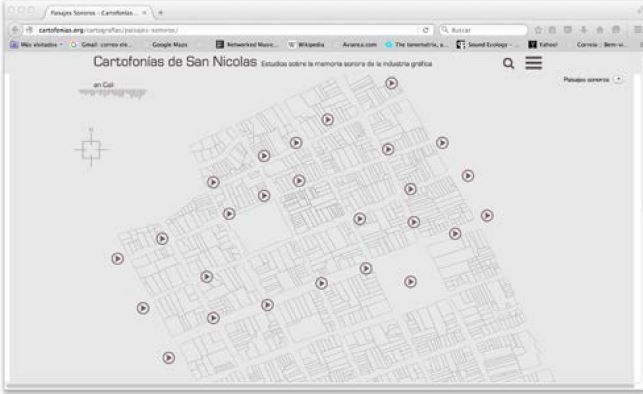The image size is (643, 394).
Task: Play the marker inside the large empty square block
Action: click(x=410, y=282)
